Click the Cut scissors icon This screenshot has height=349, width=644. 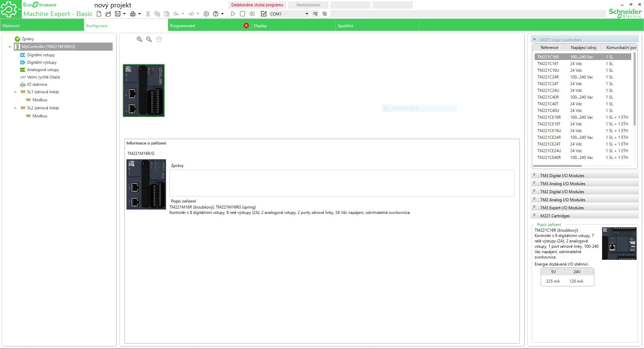point(148,14)
